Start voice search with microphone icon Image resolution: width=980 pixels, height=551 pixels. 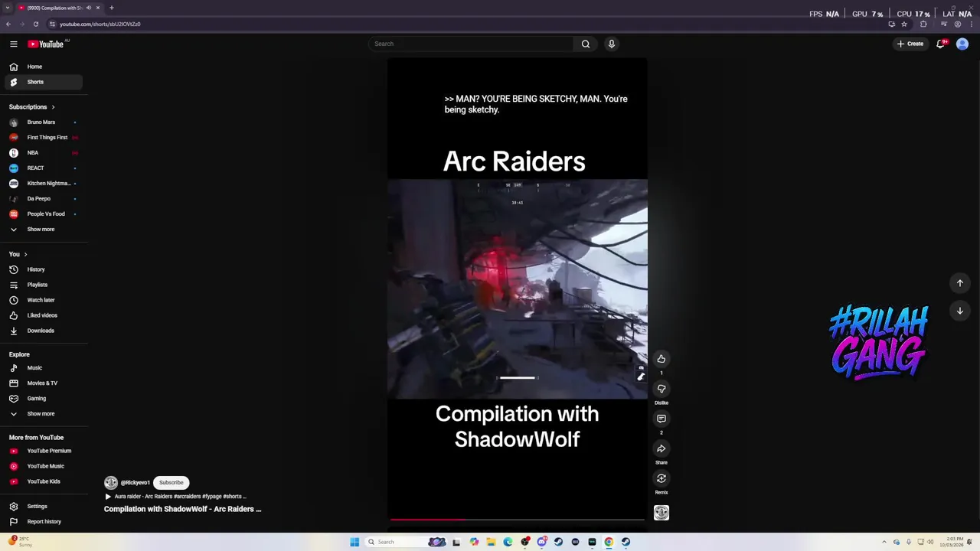pos(612,44)
